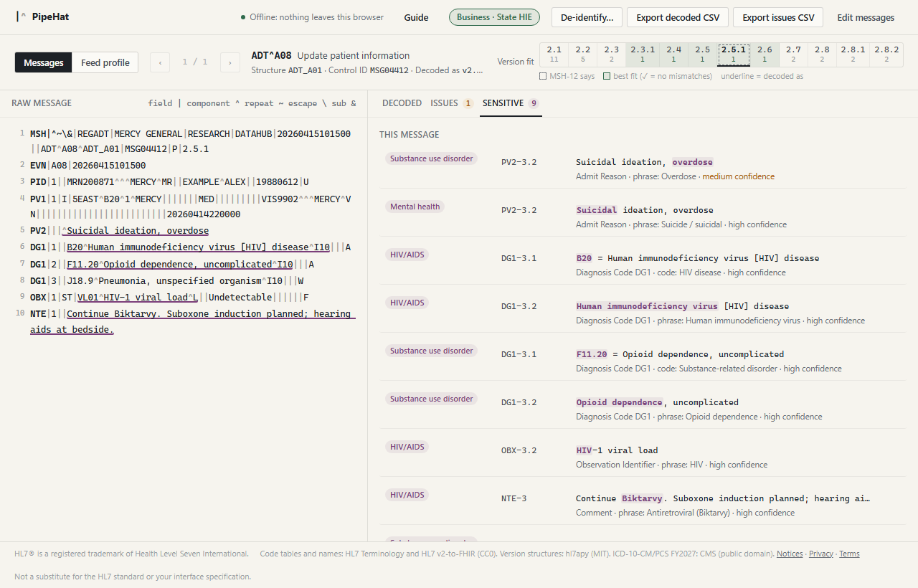Image resolution: width=918 pixels, height=588 pixels.
Task: Go to the previous message arrow
Action: [160, 62]
